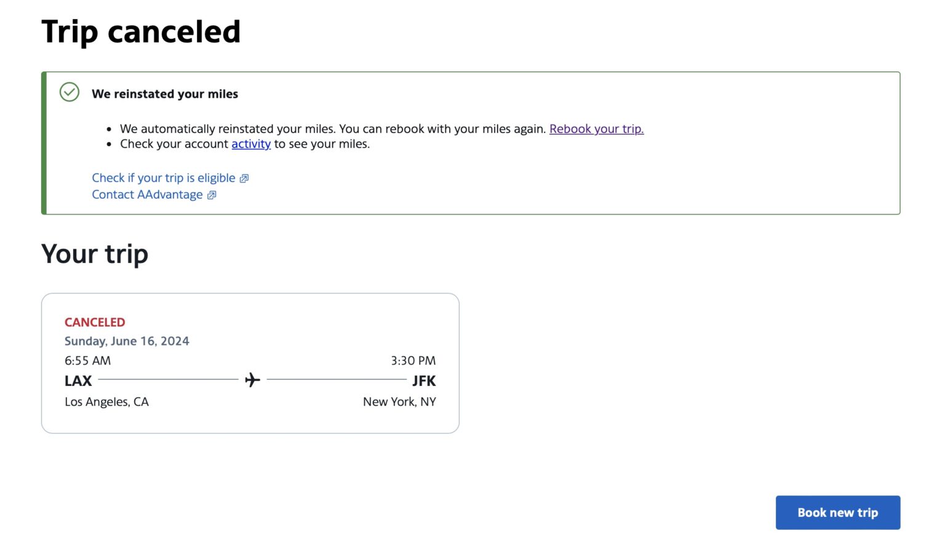Screen dimensions: 945x560
Task: Click the Book new trip button
Action: pos(837,512)
